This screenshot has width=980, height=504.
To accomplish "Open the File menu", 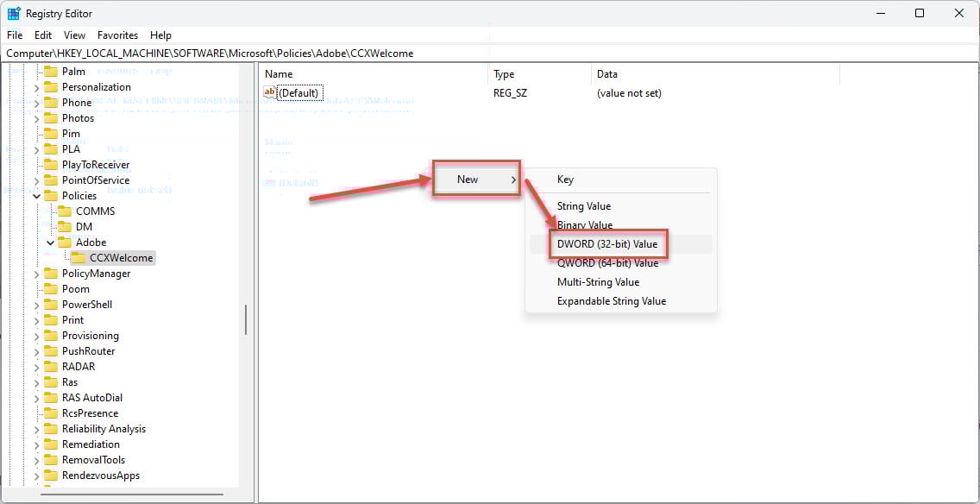I will coord(14,35).
